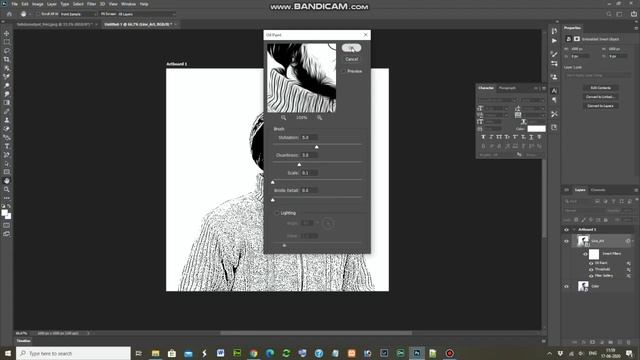This screenshot has width=640, height=360.
Task: Click the Home icon in options bar
Action: pyautogui.click(x=9, y=14)
